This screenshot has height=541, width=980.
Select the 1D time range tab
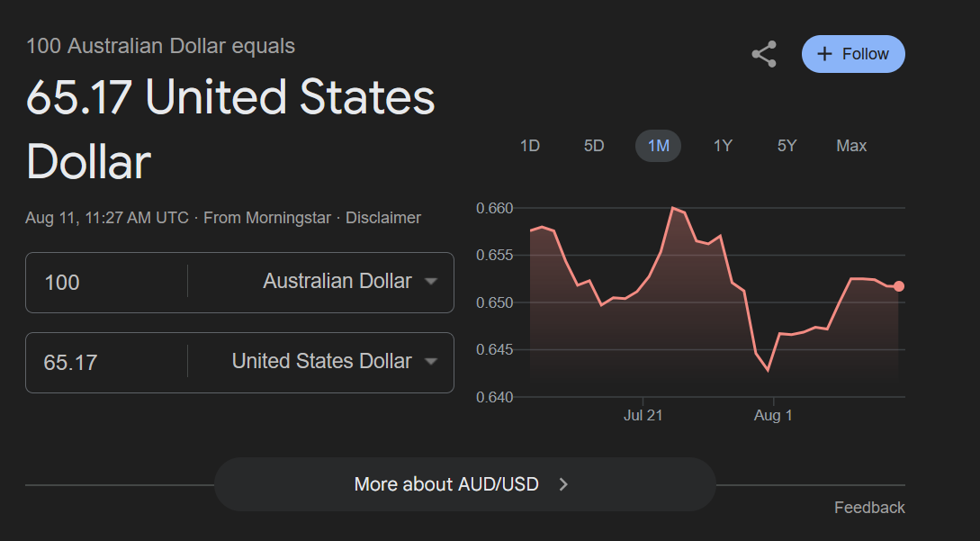pos(529,146)
